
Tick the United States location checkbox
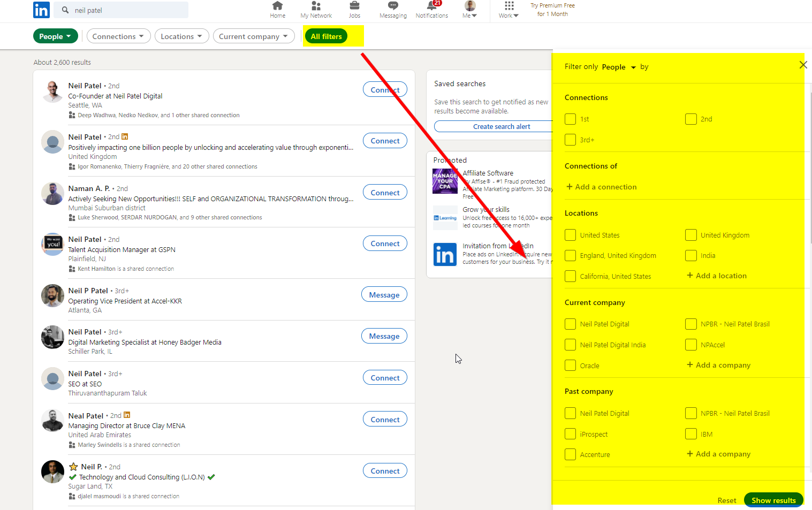pos(570,235)
